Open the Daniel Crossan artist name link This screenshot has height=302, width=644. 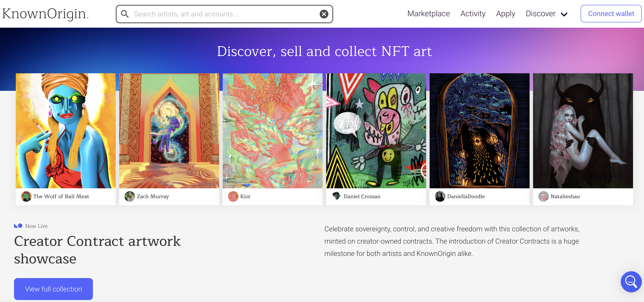[x=362, y=196]
